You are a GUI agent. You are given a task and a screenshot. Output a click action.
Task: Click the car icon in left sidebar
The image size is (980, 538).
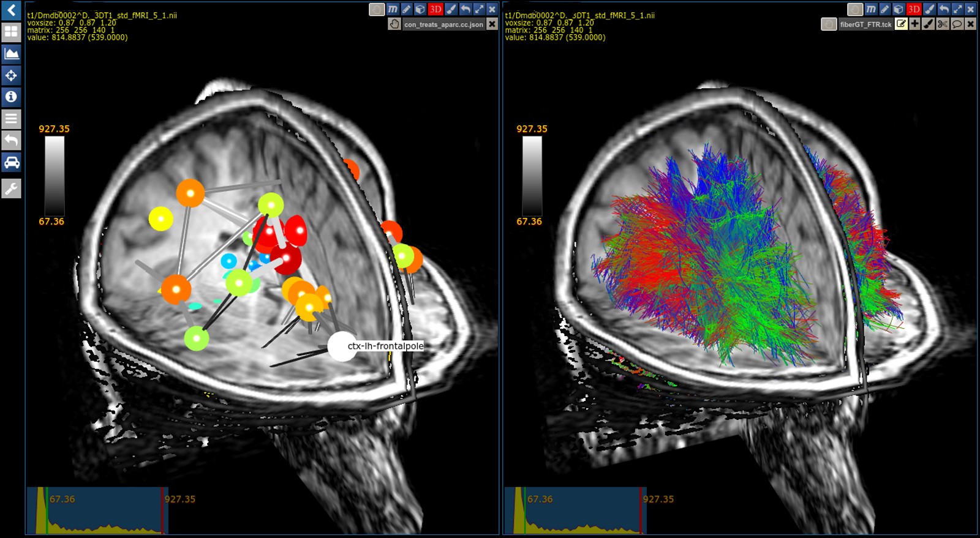[11, 162]
